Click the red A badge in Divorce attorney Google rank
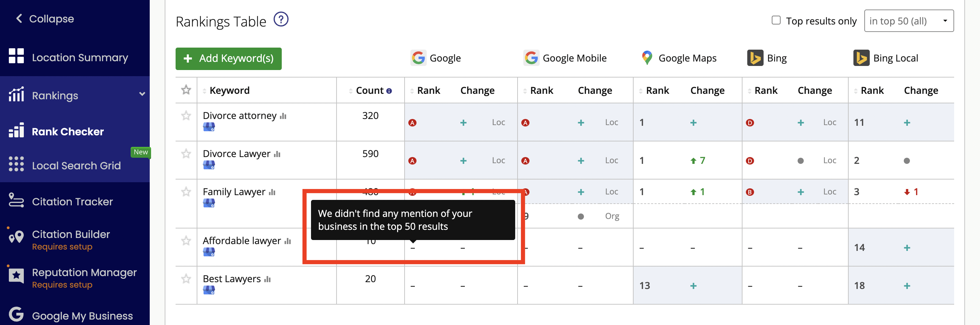 (x=412, y=123)
